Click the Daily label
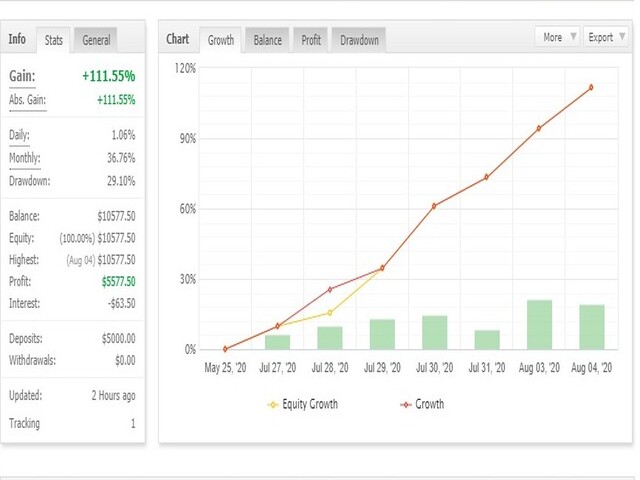This screenshot has width=640, height=480. click(19, 135)
